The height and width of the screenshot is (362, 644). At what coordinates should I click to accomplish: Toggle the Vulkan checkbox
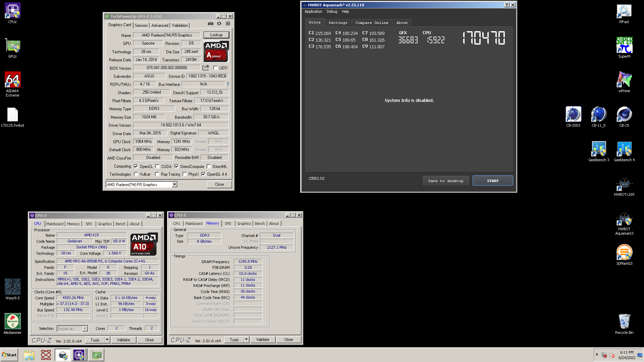coord(136,174)
